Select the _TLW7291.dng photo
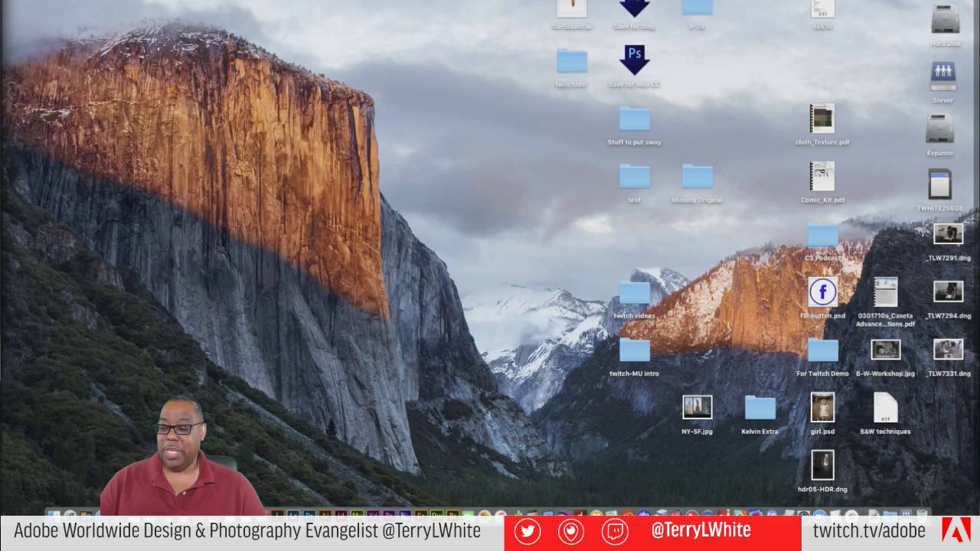 pyautogui.click(x=949, y=233)
